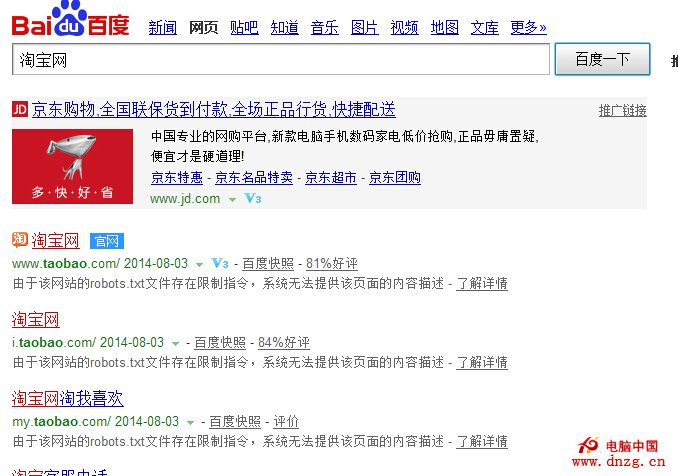The image size is (678, 476).
Task: Switch to the 新闻 tab
Action: pos(163,28)
